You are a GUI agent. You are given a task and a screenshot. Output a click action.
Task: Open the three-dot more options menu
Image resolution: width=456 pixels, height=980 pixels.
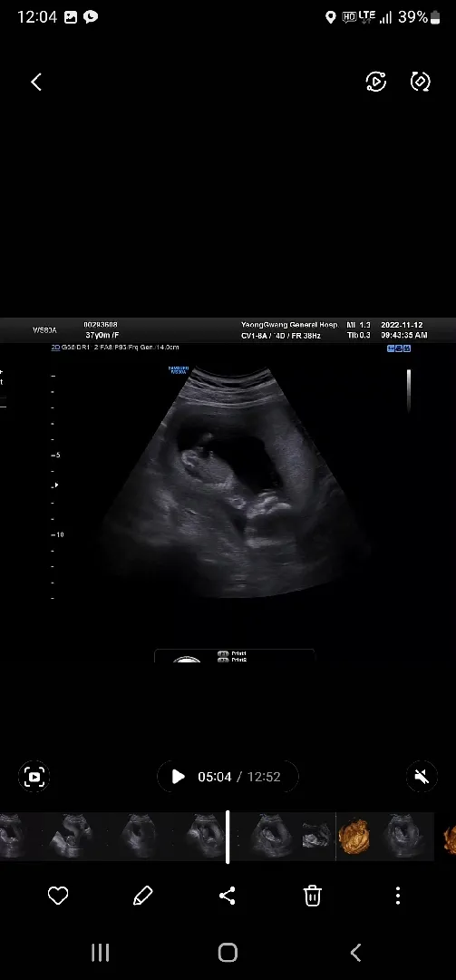398,897
